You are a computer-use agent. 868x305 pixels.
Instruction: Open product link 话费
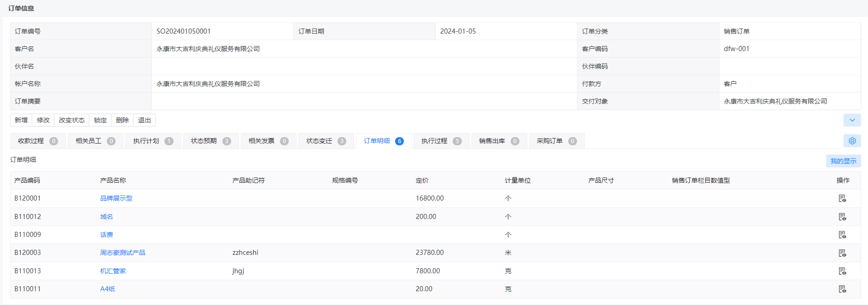106,235
